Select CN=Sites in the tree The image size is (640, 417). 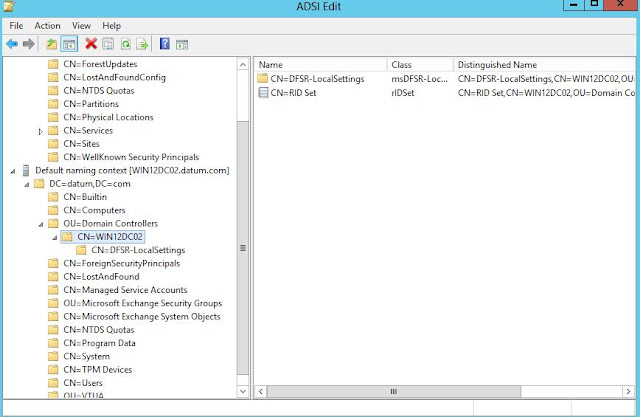81,144
